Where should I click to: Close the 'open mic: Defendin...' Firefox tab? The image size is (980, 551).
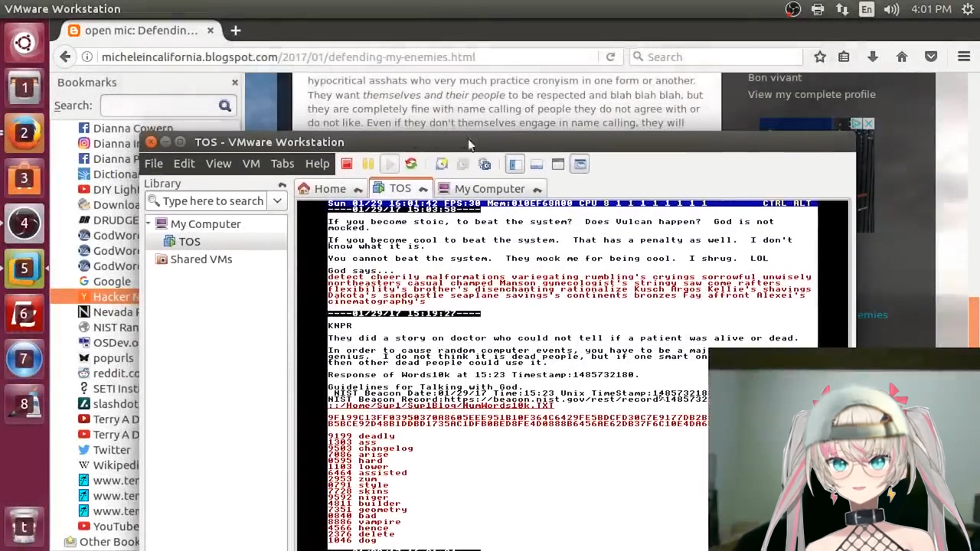[x=211, y=31]
